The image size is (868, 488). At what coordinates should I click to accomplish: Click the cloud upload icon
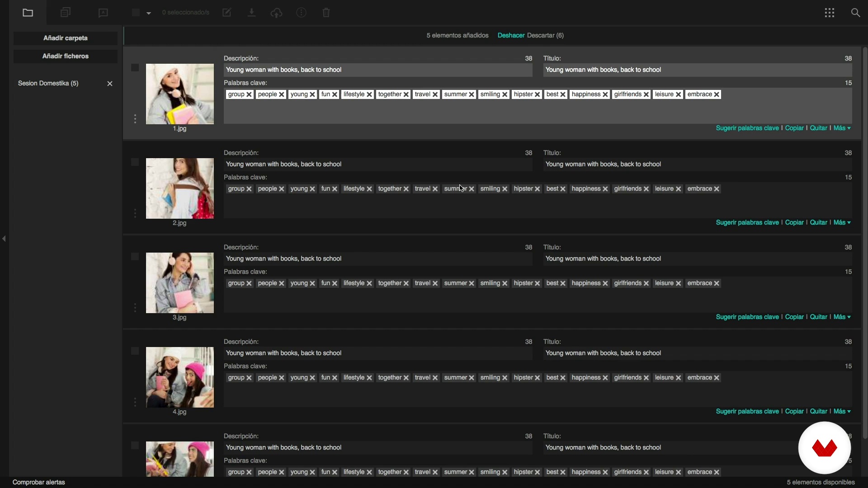(x=276, y=13)
